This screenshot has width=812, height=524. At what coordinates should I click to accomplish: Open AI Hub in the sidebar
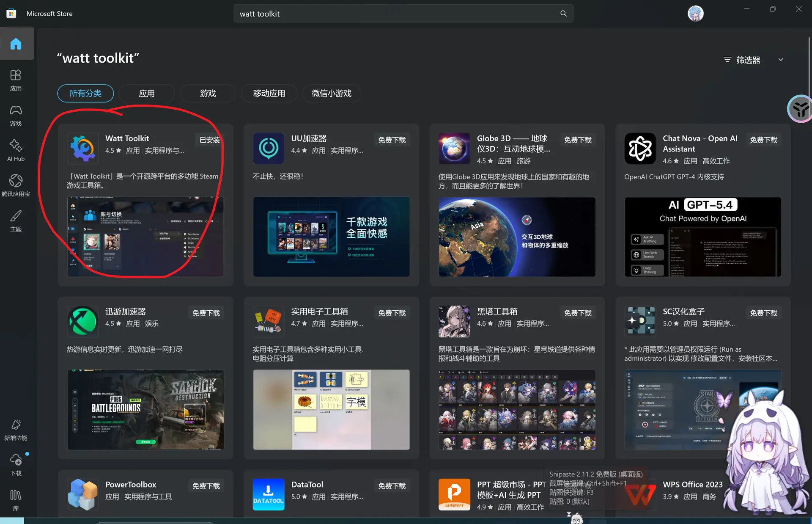pyautogui.click(x=16, y=151)
